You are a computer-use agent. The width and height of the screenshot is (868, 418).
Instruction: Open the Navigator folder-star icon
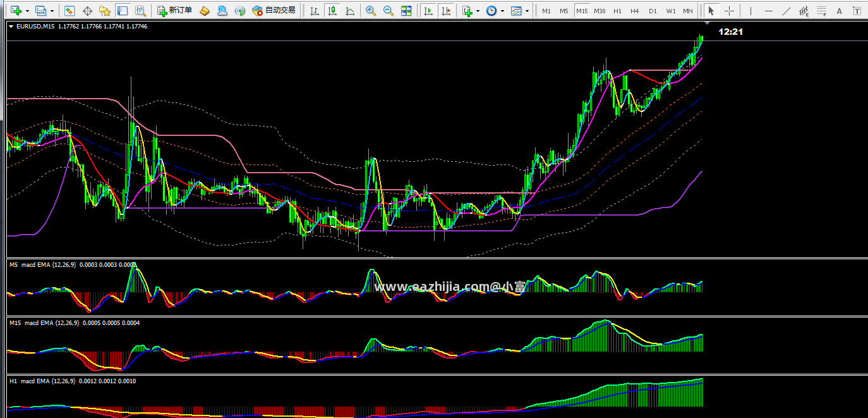point(105,11)
